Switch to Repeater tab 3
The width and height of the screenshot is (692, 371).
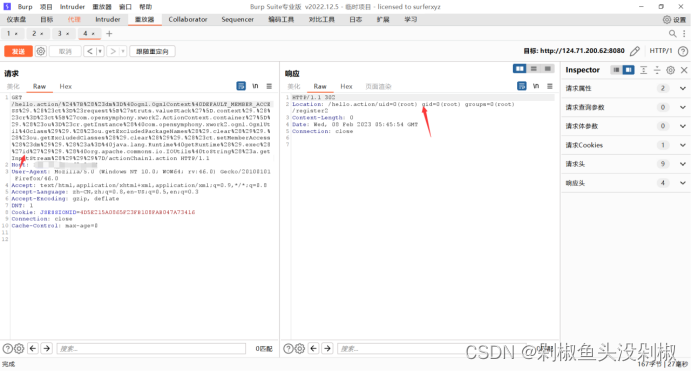(63, 34)
